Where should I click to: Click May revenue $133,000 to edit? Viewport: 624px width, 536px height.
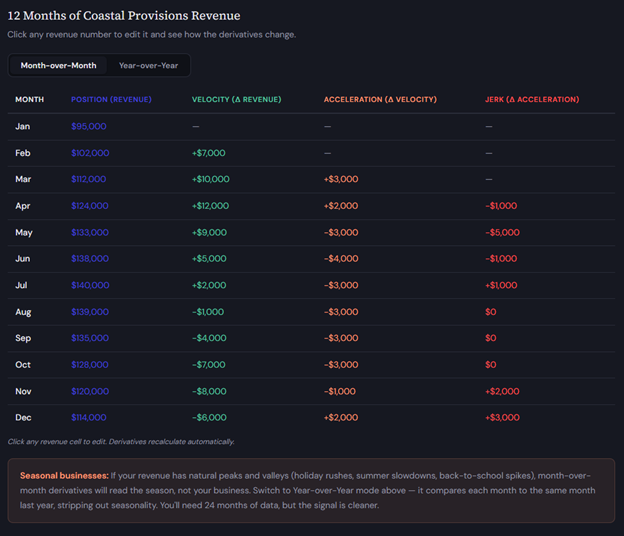pyautogui.click(x=90, y=232)
